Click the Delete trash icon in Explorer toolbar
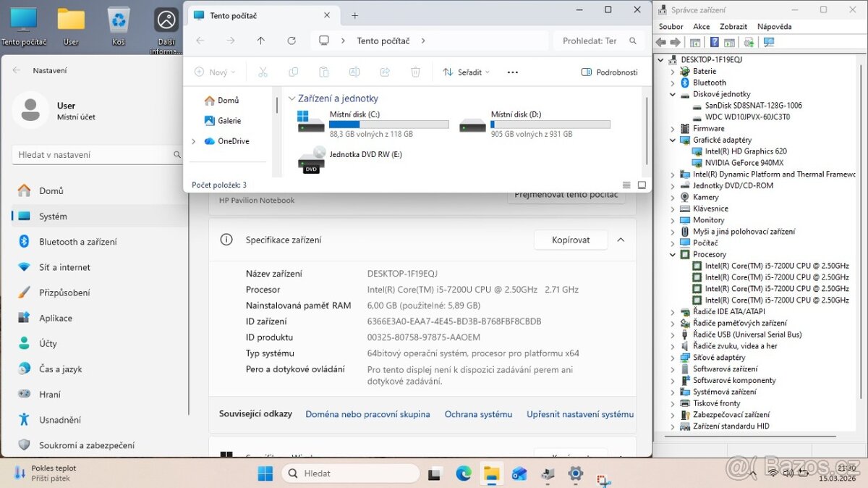Image resolution: width=868 pixels, height=488 pixels. pyautogui.click(x=414, y=72)
